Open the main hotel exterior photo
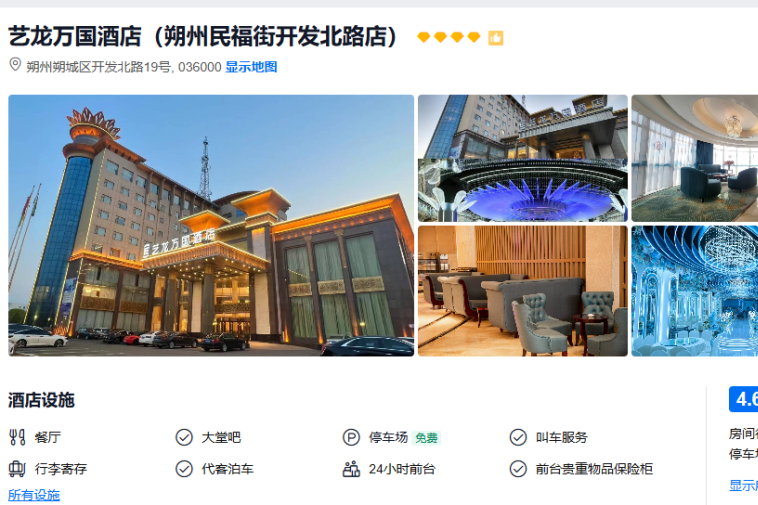This screenshot has height=505, width=758. tap(211, 226)
